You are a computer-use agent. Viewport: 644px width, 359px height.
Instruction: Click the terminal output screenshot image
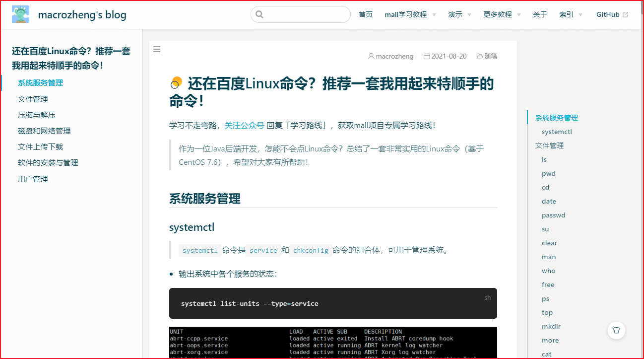click(x=333, y=343)
